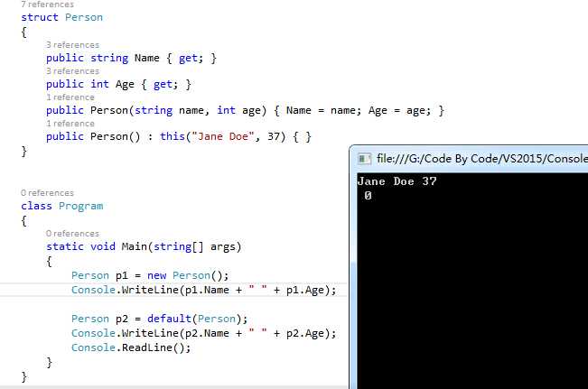Click the 'Name' property identifier

coord(146,58)
